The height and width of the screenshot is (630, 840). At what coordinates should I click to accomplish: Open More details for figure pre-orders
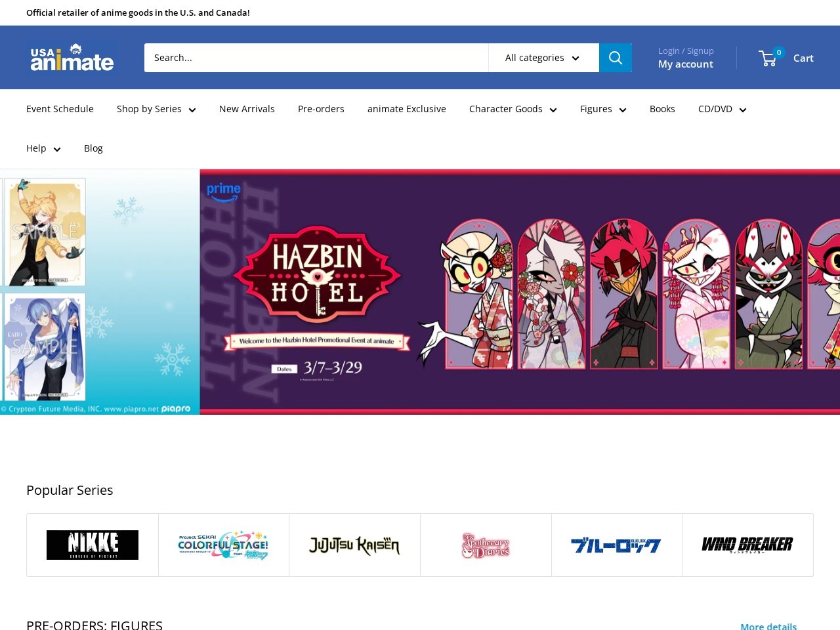768,626
